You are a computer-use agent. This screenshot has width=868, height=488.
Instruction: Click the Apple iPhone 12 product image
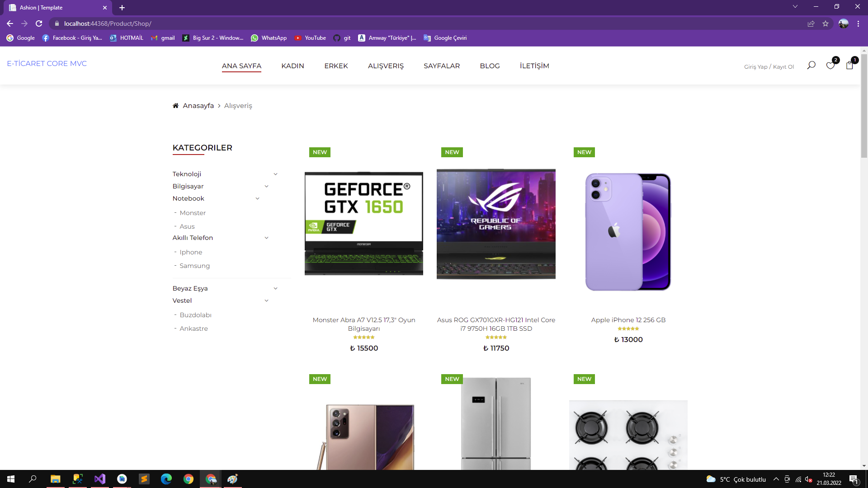[x=628, y=231]
